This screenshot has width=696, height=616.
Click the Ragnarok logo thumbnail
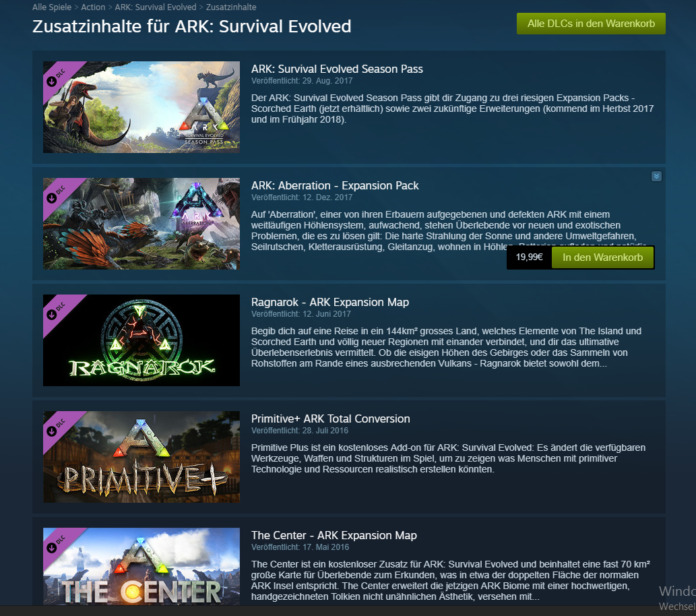coord(141,340)
